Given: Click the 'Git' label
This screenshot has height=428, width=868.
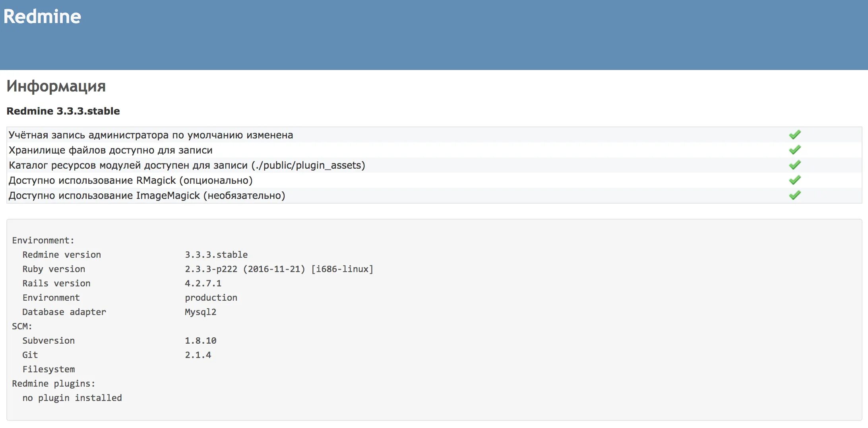Looking at the screenshot, I should (x=30, y=355).
